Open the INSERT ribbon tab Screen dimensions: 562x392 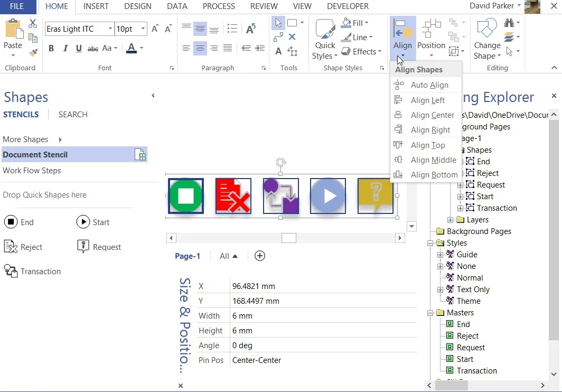point(96,6)
